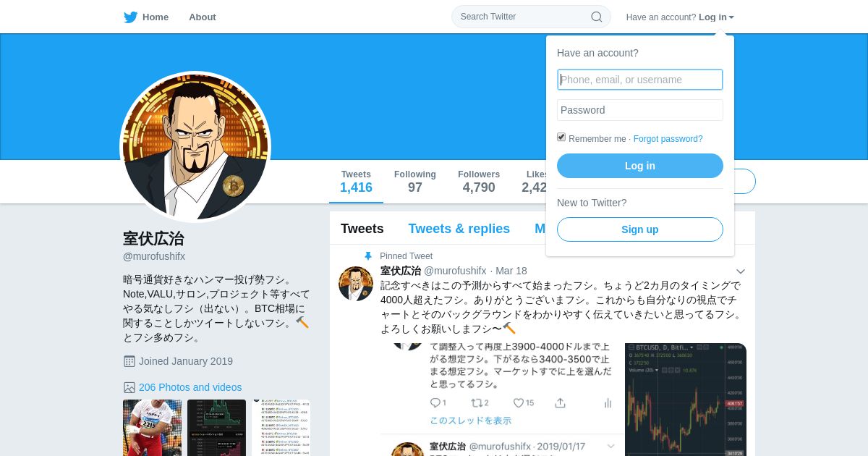
Task: Click the tweet analytics bar icon
Action: pos(608,403)
